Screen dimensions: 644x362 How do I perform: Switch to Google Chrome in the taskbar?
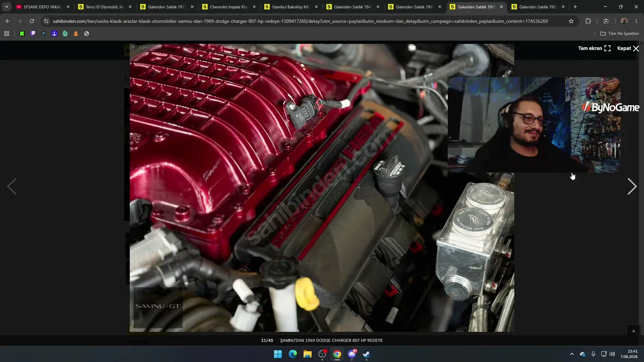[x=337, y=354]
